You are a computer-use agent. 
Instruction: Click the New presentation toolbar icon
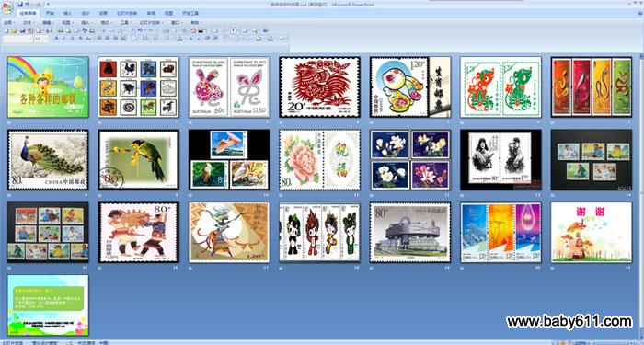pos(6,30)
